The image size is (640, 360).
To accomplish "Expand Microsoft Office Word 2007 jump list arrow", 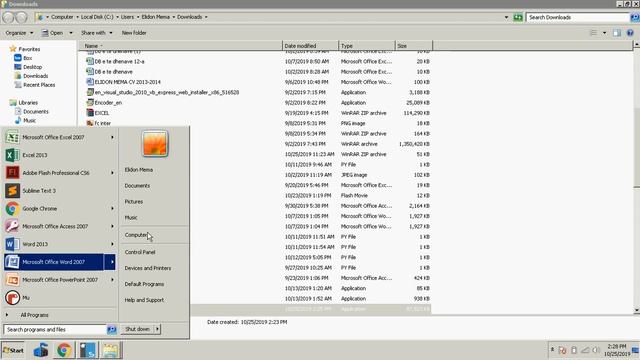I will [x=111, y=262].
